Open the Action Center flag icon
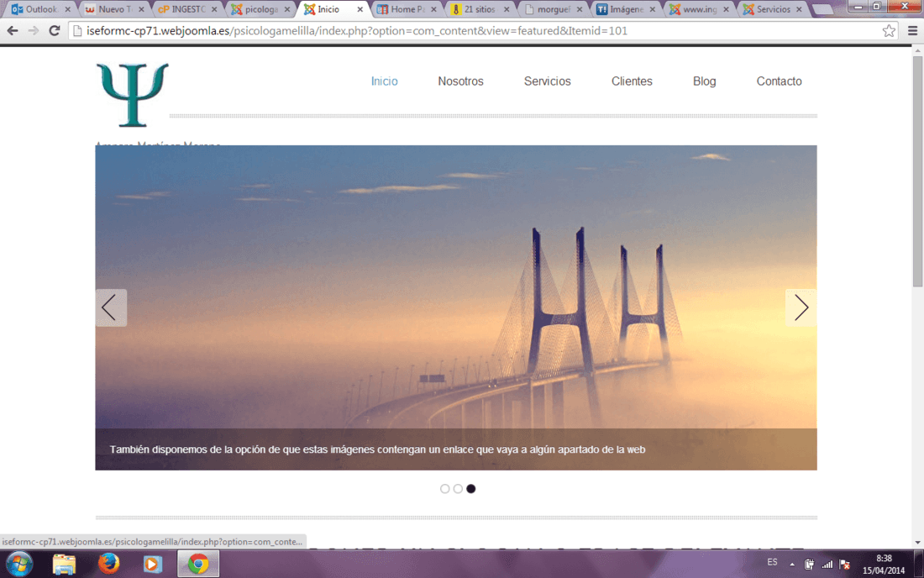Image resolution: width=924 pixels, height=578 pixels. (845, 565)
